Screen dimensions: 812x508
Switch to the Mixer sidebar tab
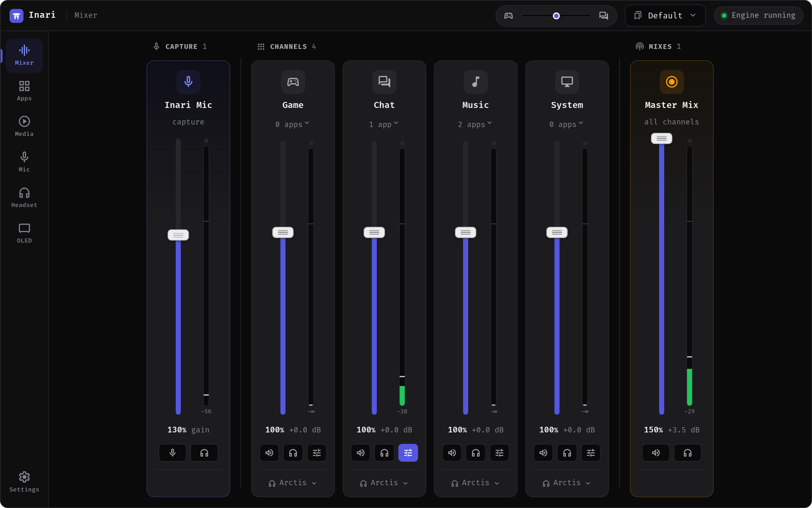click(x=24, y=56)
